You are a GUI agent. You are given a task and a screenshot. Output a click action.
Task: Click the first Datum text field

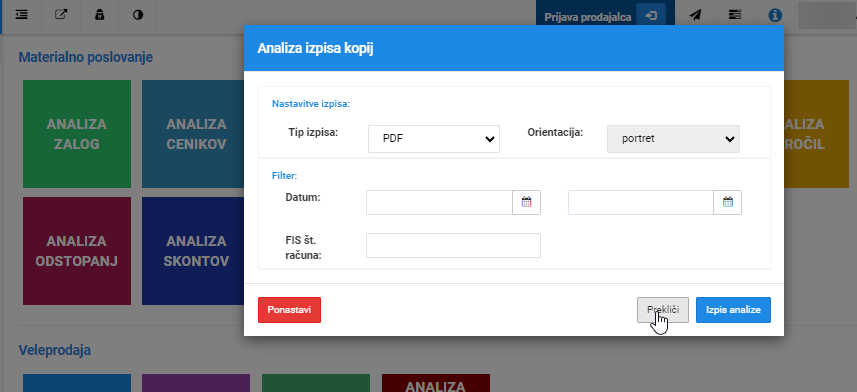[x=439, y=202]
